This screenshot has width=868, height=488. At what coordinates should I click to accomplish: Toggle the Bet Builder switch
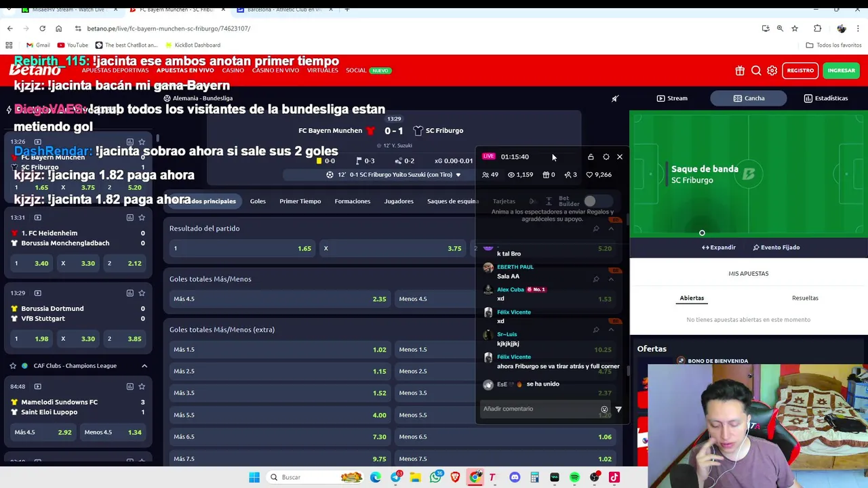[x=597, y=201]
